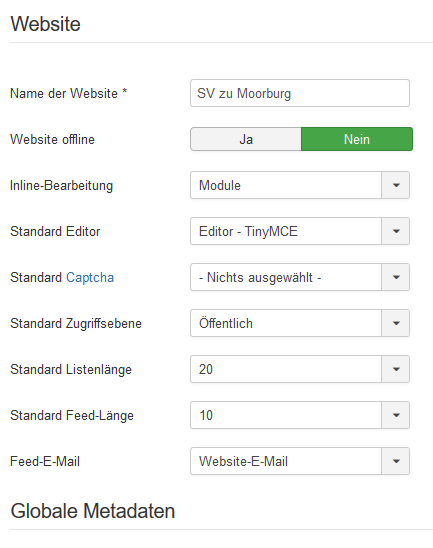This screenshot has height=548, width=433.
Task: Set Website offline to Ja
Action: (246, 139)
